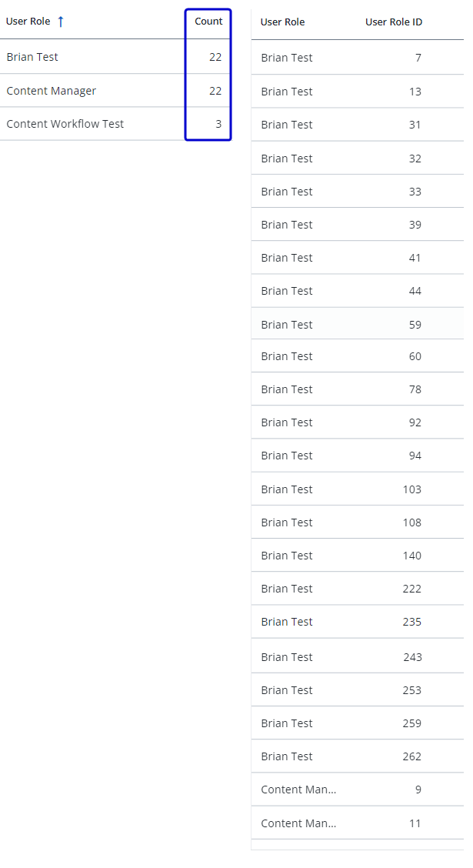Click User Role ID value 140
473x868 pixels.
pyautogui.click(x=412, y=556)
